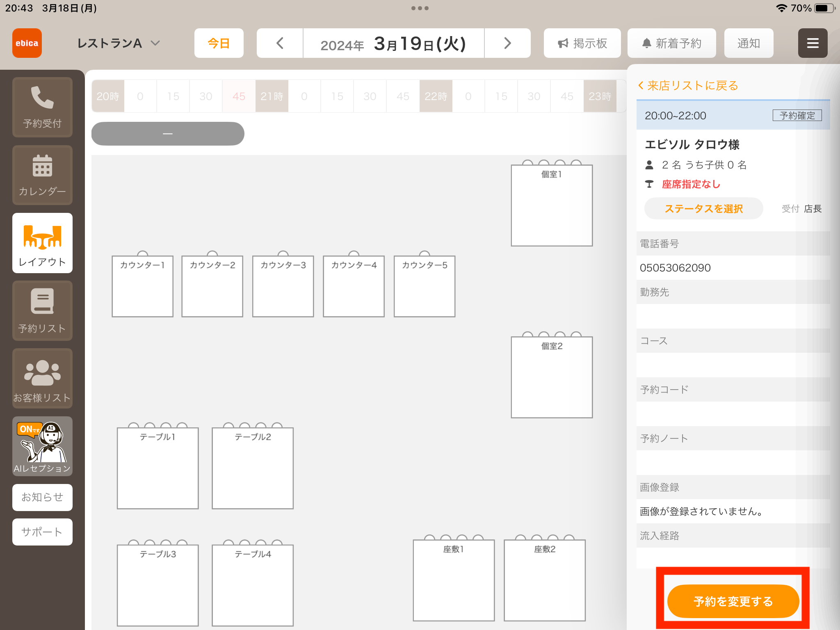Viewport: 840px width, 630px height.
Task: Open the hamburger menu icon
Action: pos(813,43)
